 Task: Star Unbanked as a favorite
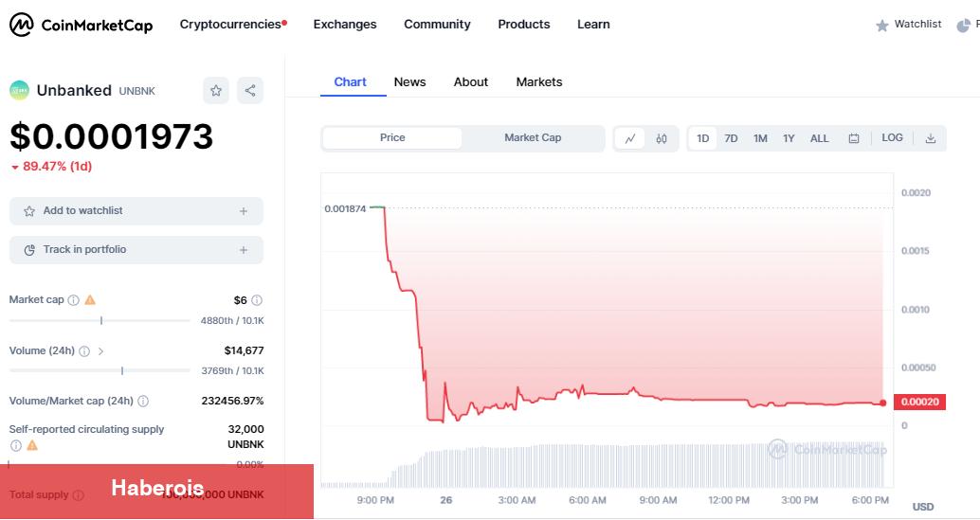coord(216,91)
